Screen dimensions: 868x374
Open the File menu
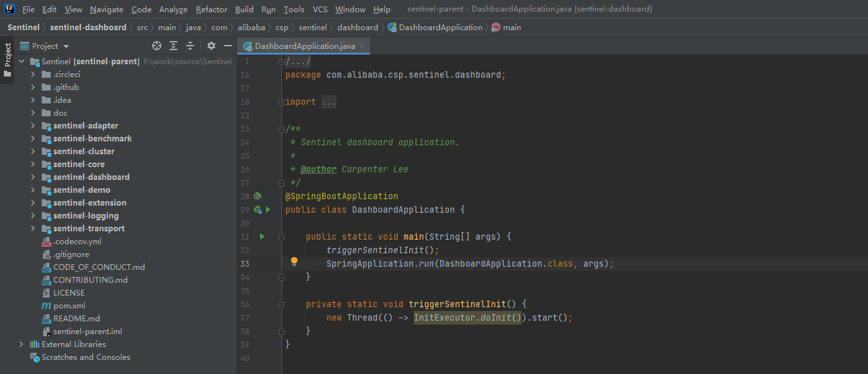point(28,10)
